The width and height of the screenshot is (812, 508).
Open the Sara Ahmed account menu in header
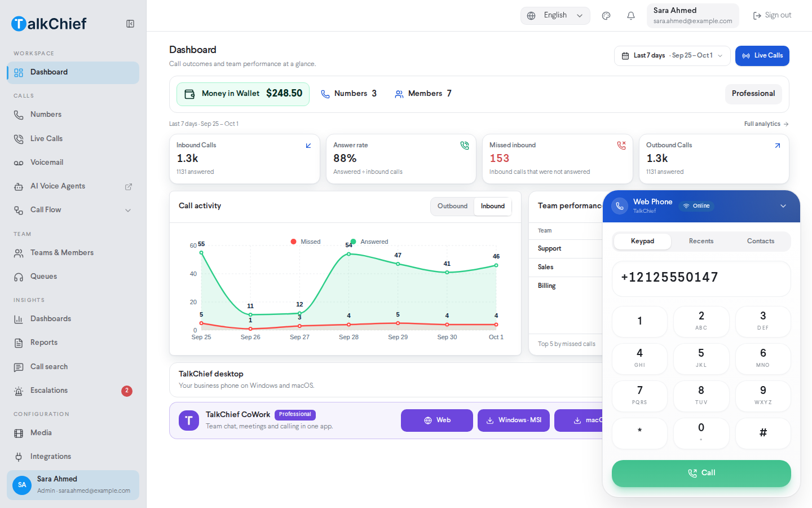[x=693, y=16]
